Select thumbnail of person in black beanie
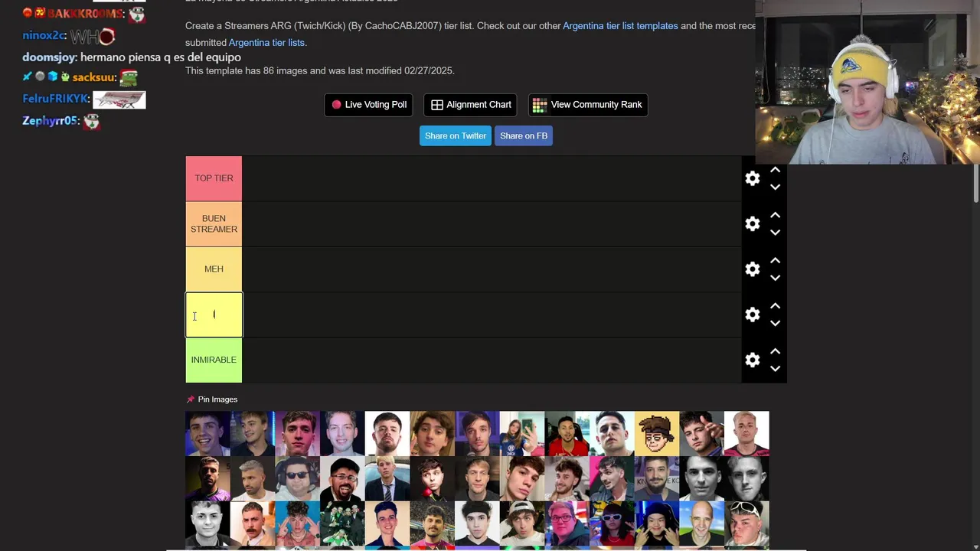Screen dimensions: 980x551 tap(657, 523)
